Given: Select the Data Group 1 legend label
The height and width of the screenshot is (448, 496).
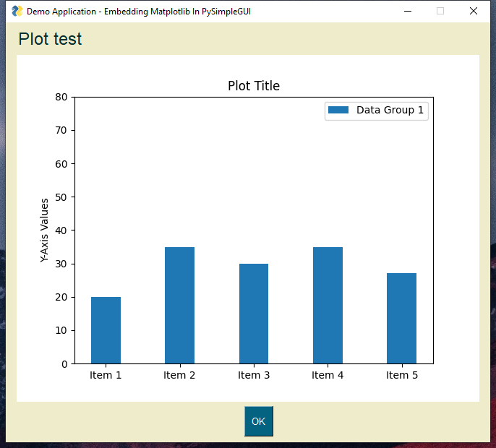Looking at the screenshot, I should tap(390, 110).
